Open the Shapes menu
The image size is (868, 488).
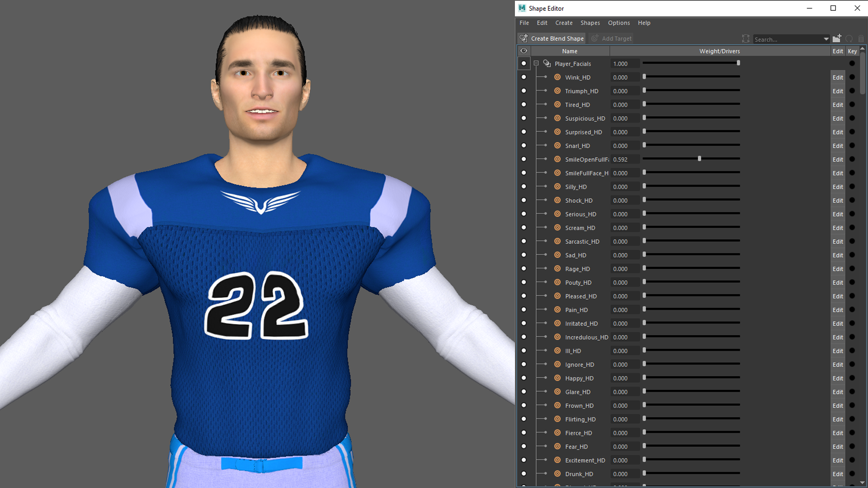590,23
